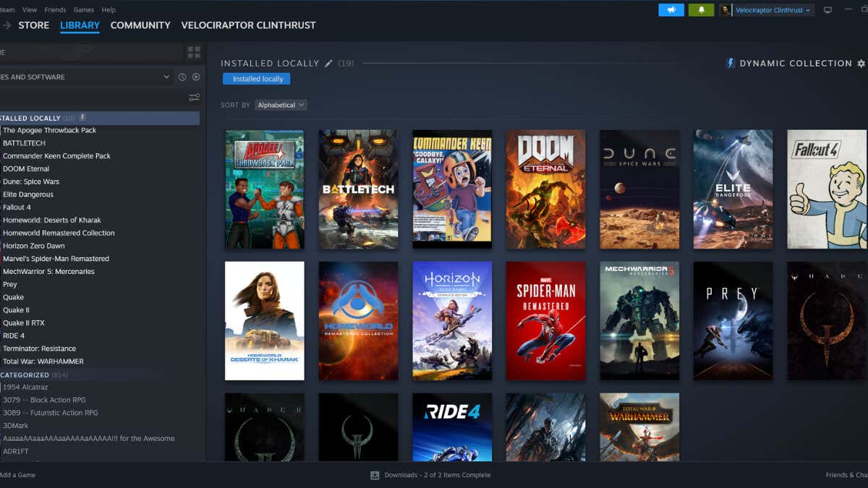The height and width of the screenshot is (488, 868).
Task: Open the Friends menu in the menu bar
Action: [x=55, y=10]
